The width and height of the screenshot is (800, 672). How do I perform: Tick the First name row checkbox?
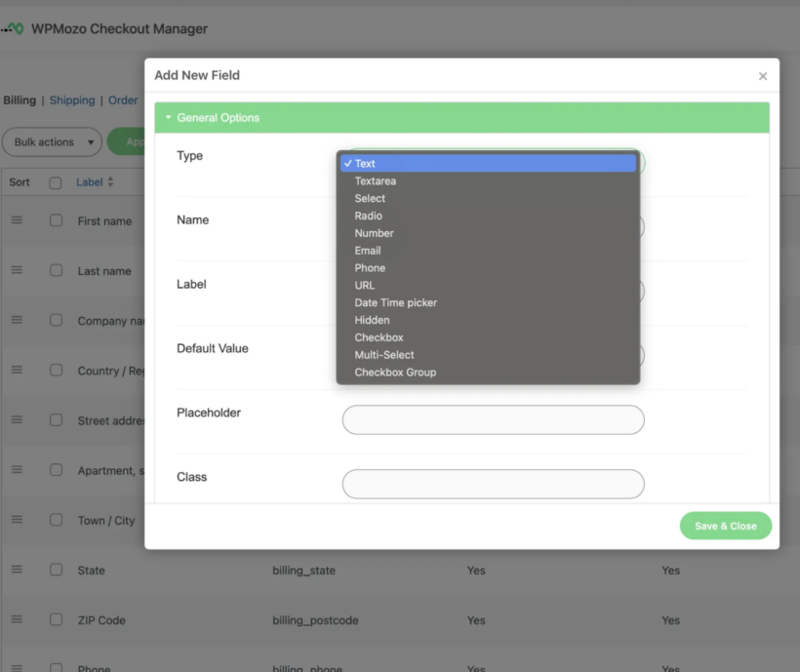point(56,220)
